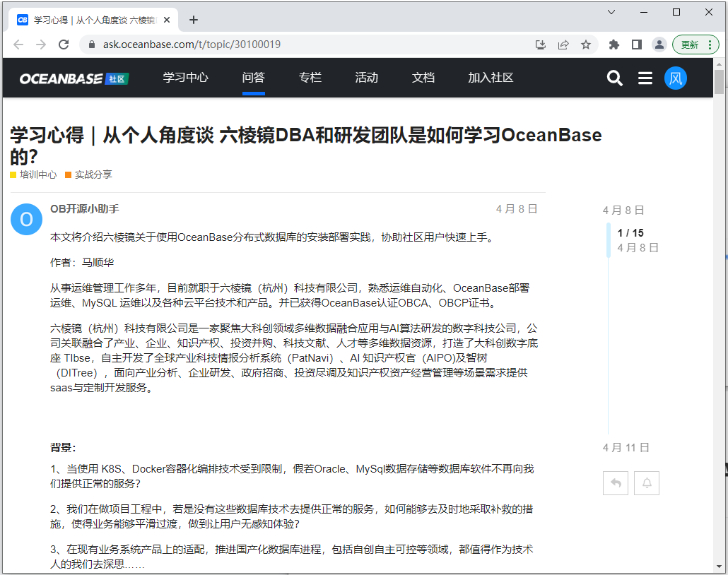The image size is (728, 575).
Task: Click the install app icon in address bar
Action: click(x=541, y=45)
